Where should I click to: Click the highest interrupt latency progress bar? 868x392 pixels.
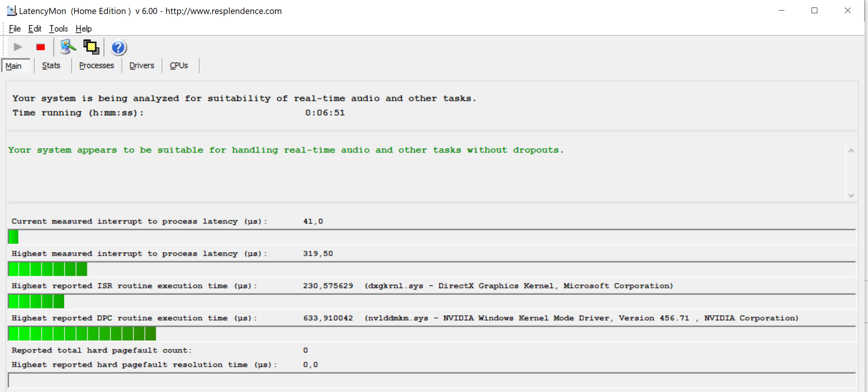click(x=432, y=269)
